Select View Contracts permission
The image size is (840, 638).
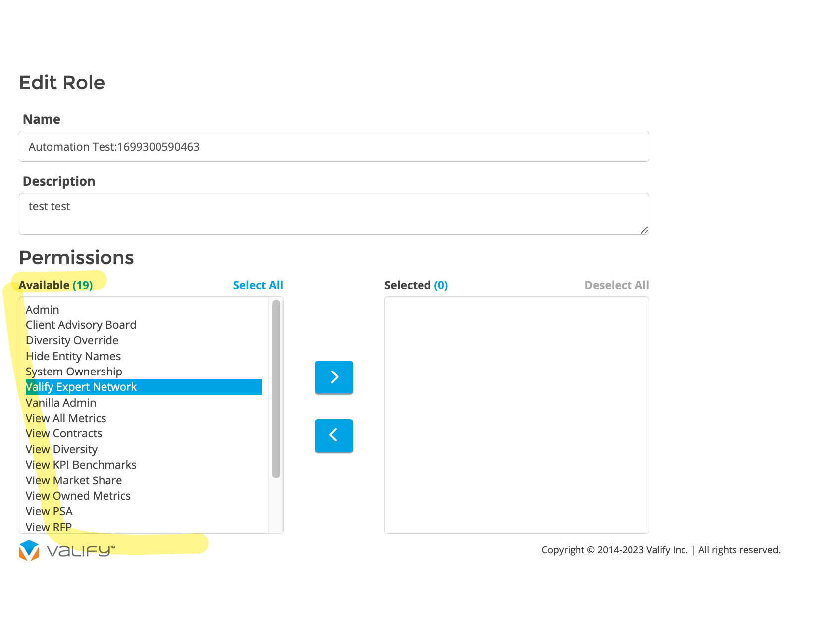[x=64, y=433]
